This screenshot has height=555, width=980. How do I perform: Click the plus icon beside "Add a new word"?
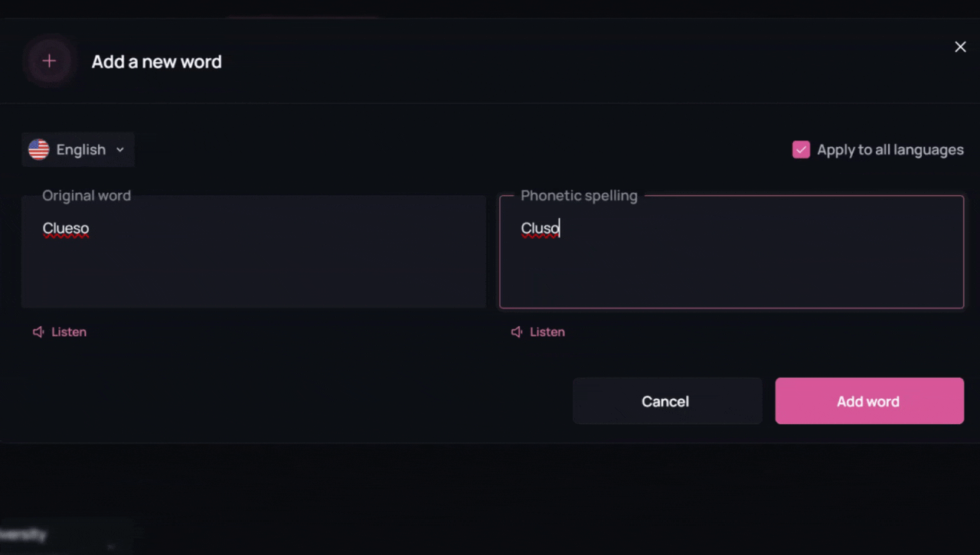[49, 60]
